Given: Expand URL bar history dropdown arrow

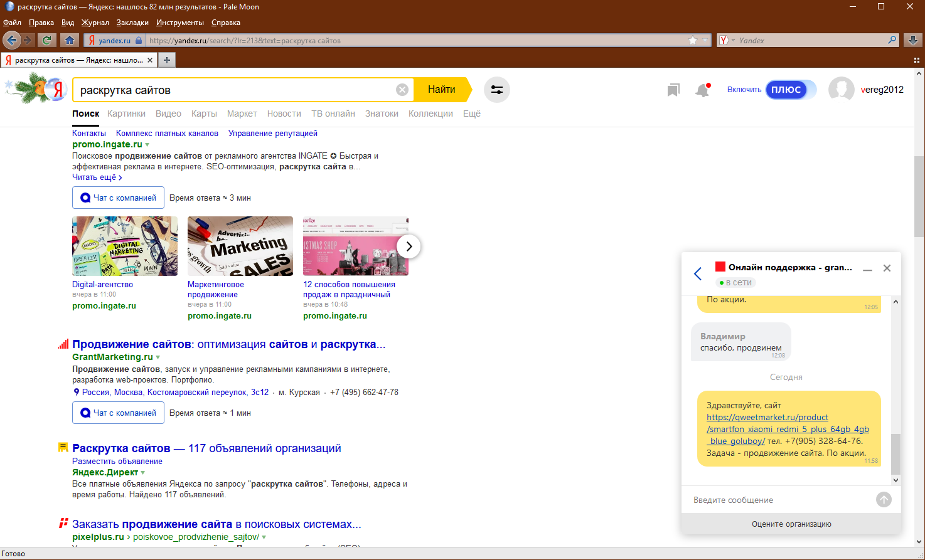Looking at the screenshot, I should point(705,40).
